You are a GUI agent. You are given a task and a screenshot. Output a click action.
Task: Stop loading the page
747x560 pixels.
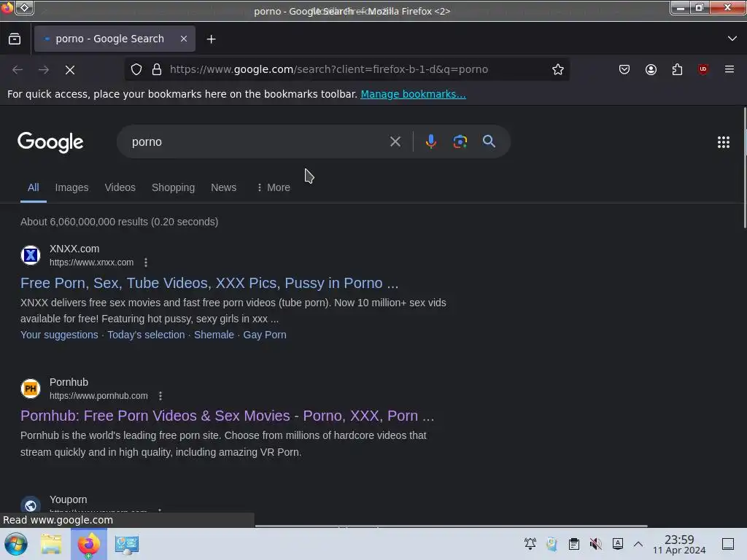point(70,70)
